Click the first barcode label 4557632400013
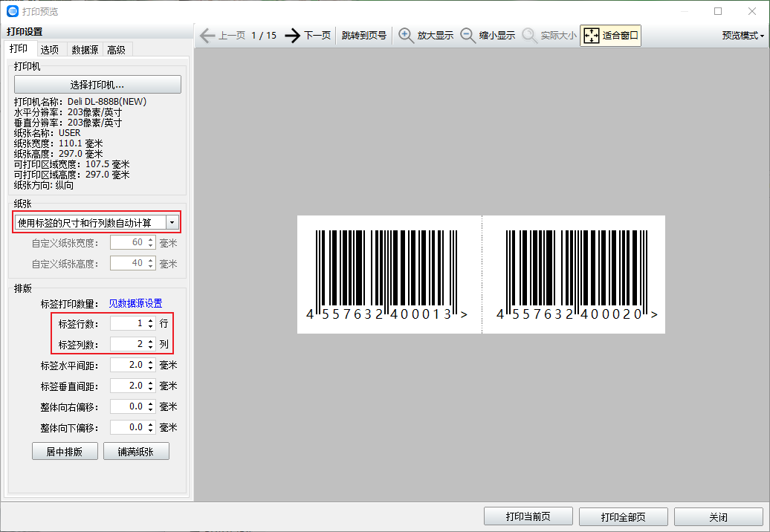 click(388, 275)
